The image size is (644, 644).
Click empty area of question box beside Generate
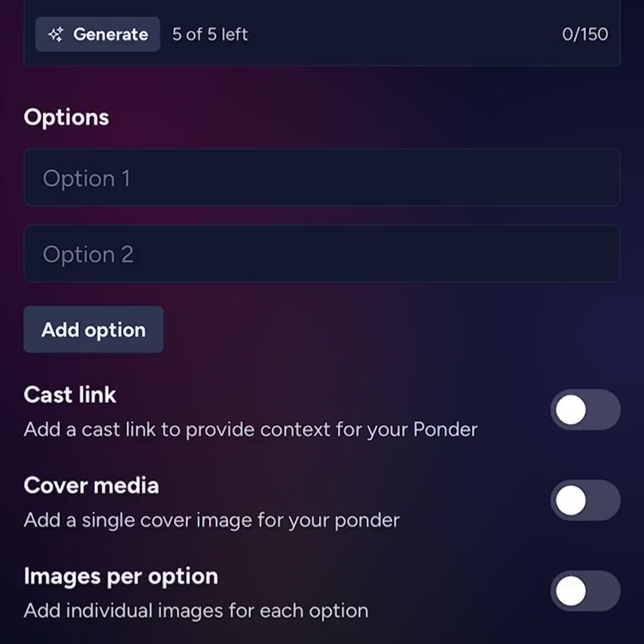[405, 35]
